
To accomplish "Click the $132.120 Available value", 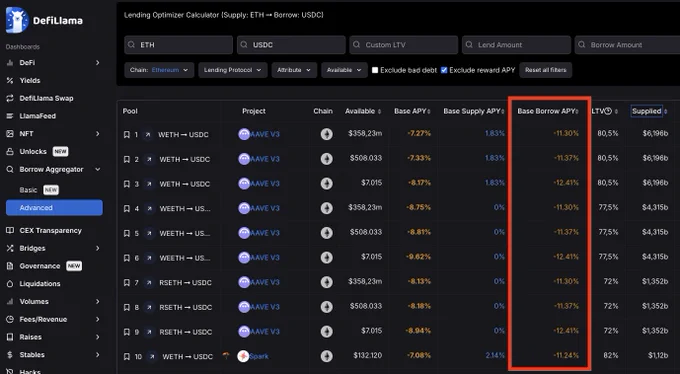I will [367, 355].
